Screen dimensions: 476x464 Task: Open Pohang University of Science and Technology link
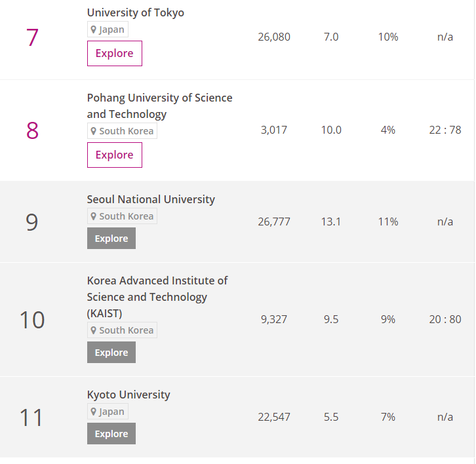[x=159, y=106]
